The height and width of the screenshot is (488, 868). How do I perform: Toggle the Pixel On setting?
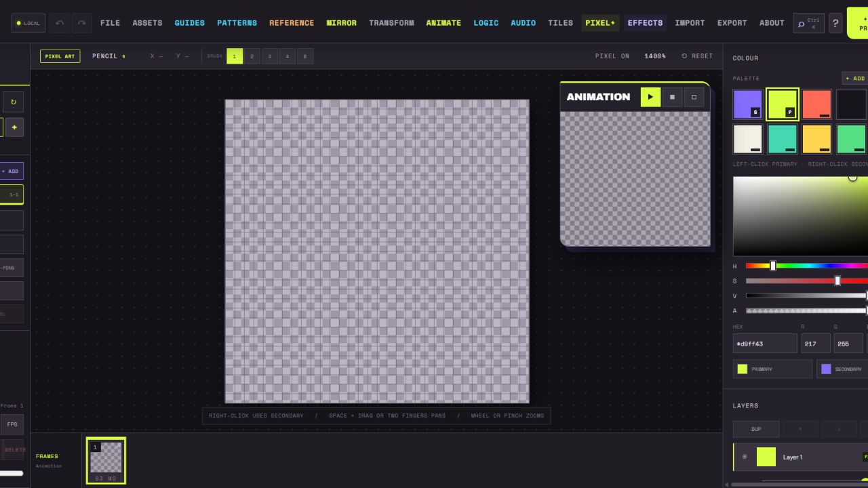coord(612,56)
